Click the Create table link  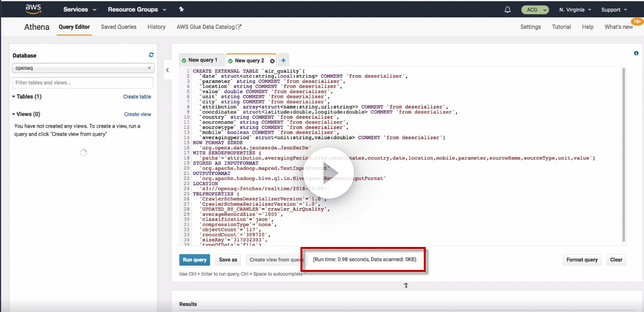[x=137, y=97]
